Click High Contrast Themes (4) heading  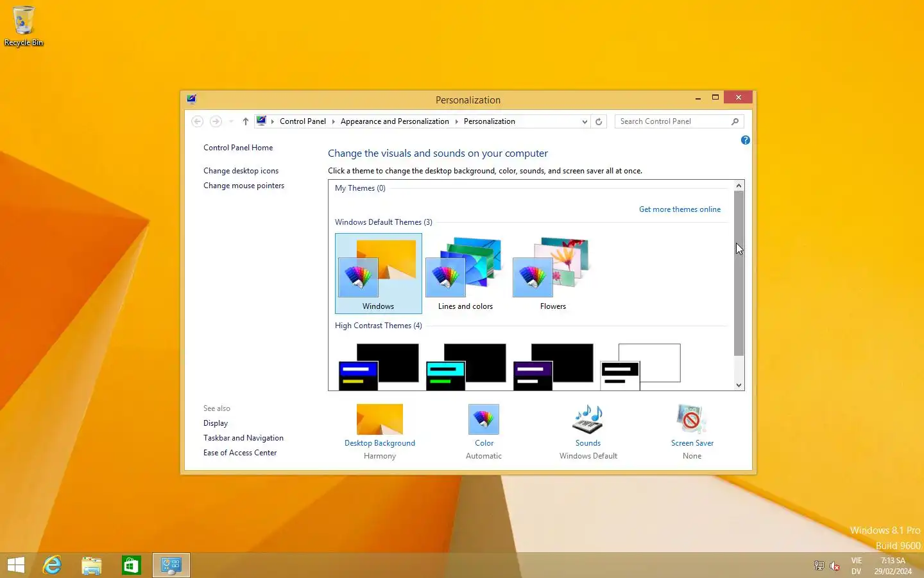point(379,326)
